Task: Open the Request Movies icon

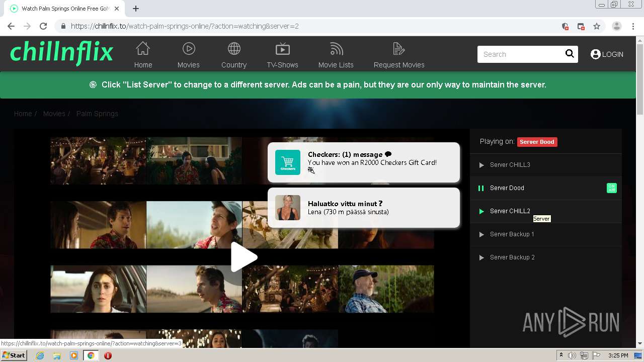Action: click(399, 49)
